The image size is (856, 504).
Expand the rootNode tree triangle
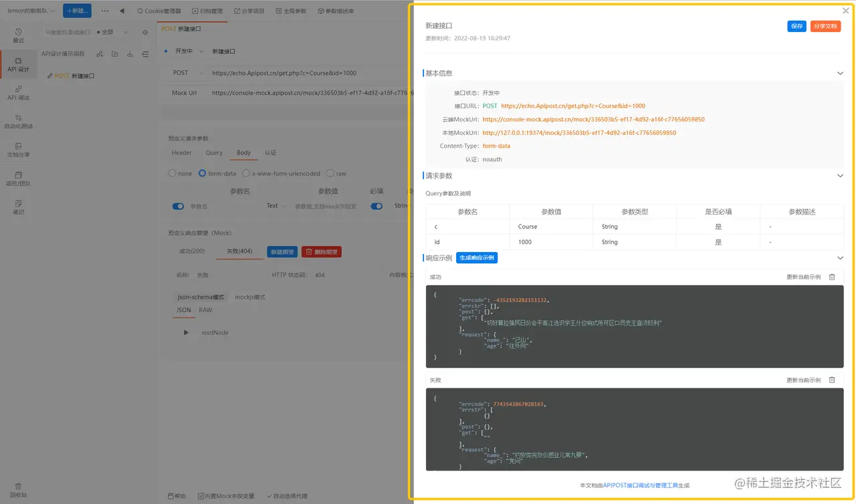click(186, 332)
